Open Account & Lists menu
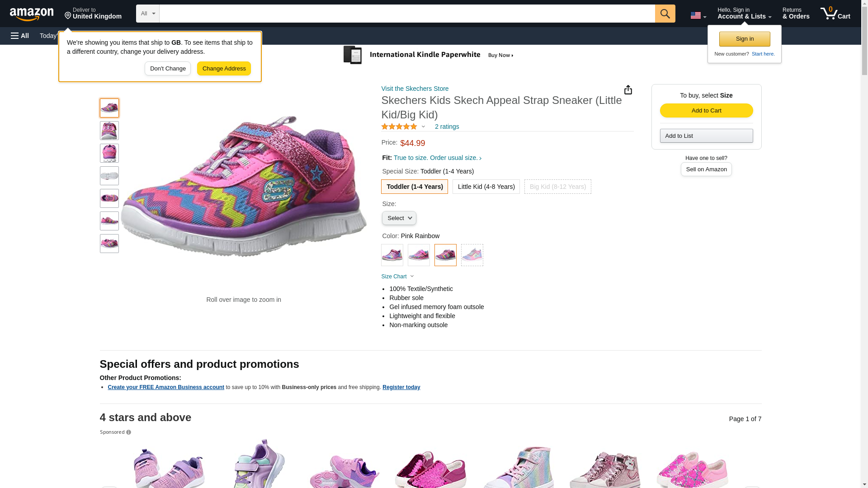The image size is (868, 488). point(744,14)
